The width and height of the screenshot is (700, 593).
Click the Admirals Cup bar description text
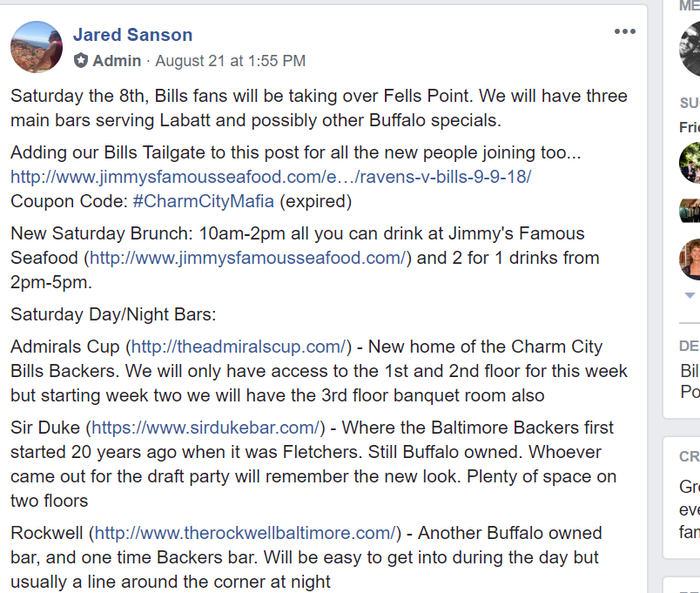click(319, 371)
